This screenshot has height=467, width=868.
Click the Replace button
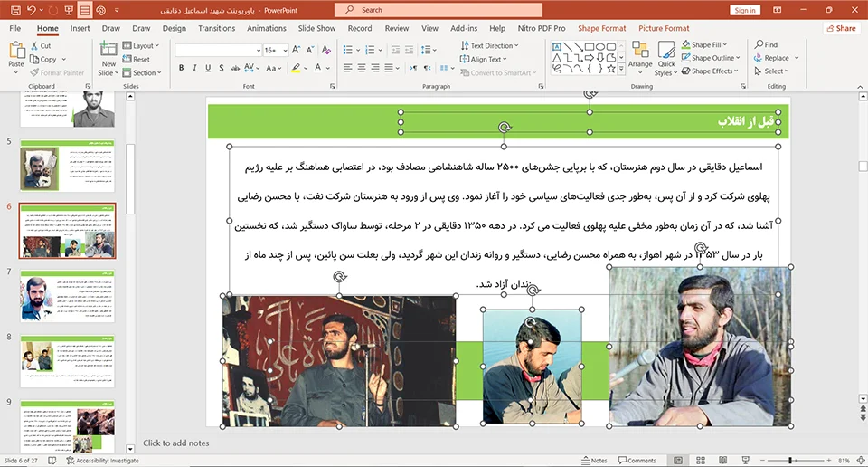771,58
